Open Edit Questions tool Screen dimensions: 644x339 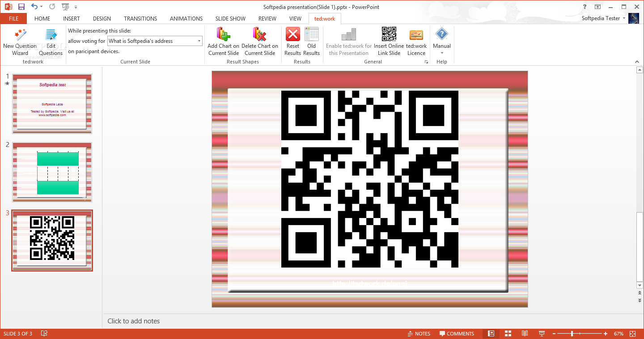51,42
